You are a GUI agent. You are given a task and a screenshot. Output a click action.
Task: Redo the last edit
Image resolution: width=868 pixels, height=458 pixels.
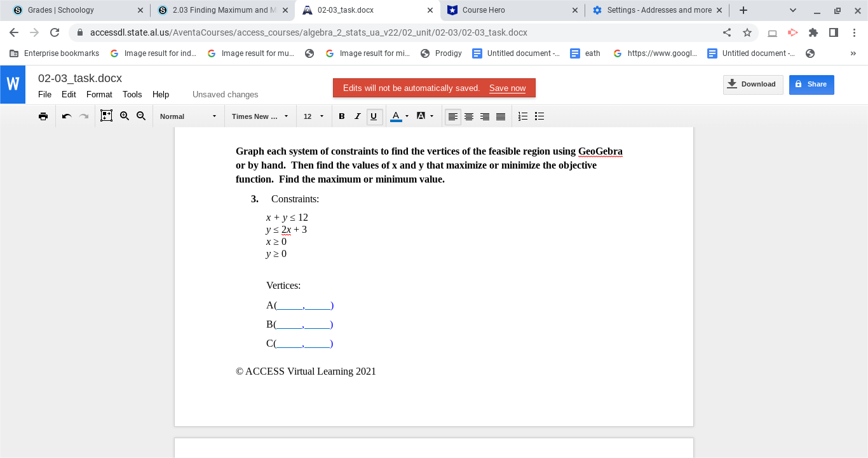(83, 116)
